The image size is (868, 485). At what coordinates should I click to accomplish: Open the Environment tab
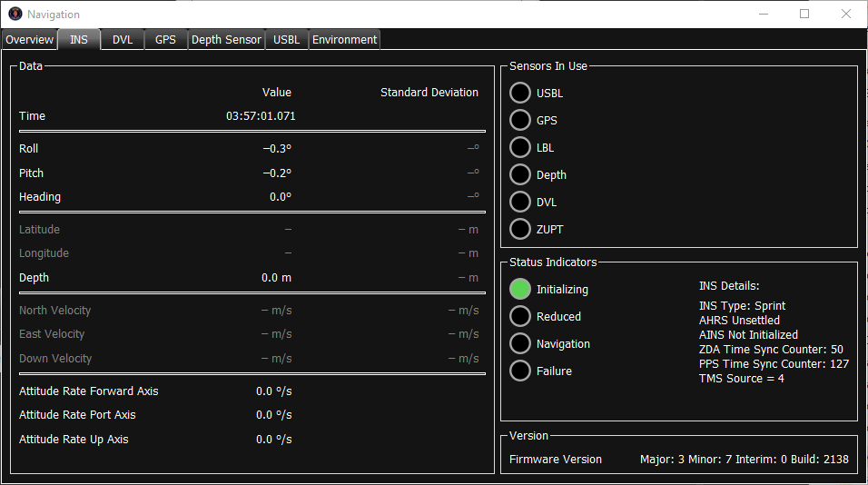tap(344, 40)
